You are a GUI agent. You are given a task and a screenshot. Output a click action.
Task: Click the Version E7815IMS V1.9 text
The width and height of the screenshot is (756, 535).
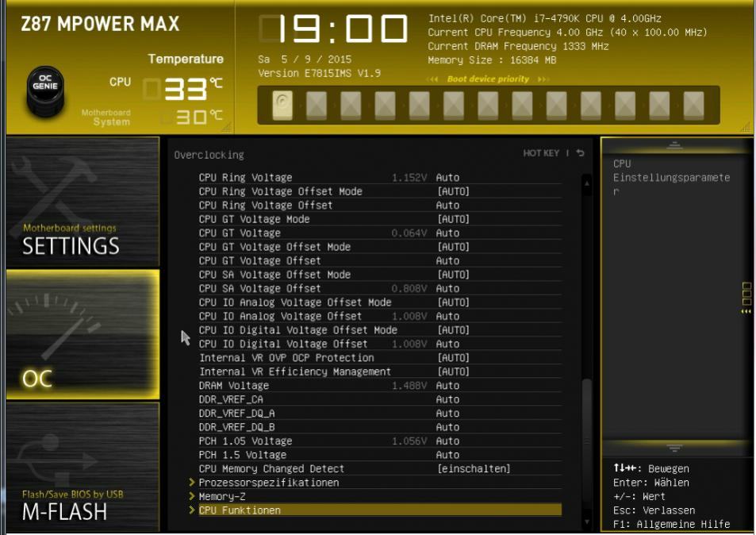pyautogui.click(x=319, y=73)
